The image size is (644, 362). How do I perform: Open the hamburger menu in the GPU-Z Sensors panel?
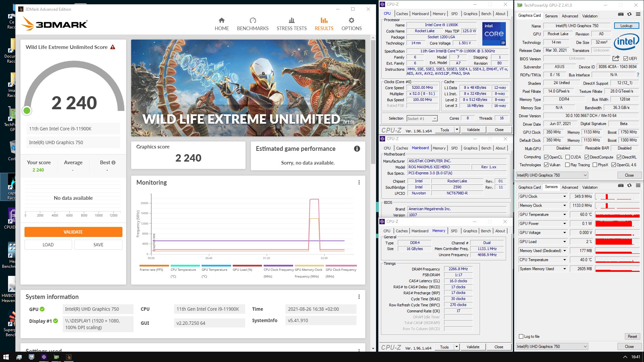[638, 185]
